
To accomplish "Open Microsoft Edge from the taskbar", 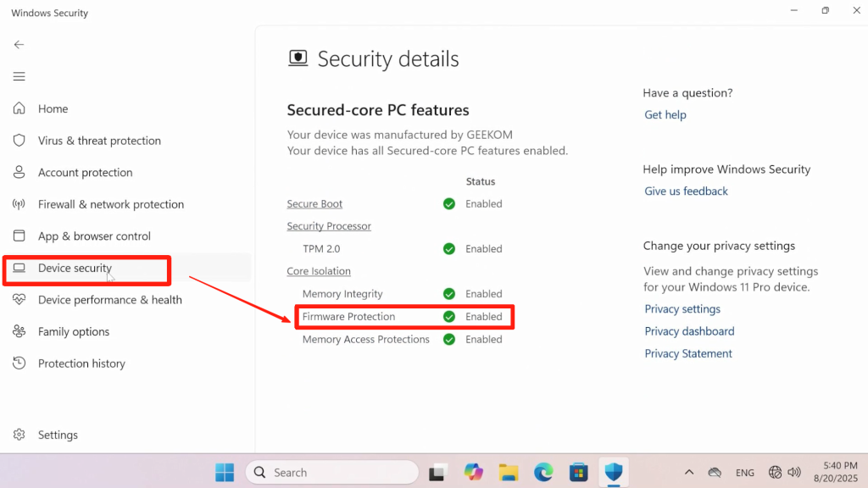I will coord(543,473).
